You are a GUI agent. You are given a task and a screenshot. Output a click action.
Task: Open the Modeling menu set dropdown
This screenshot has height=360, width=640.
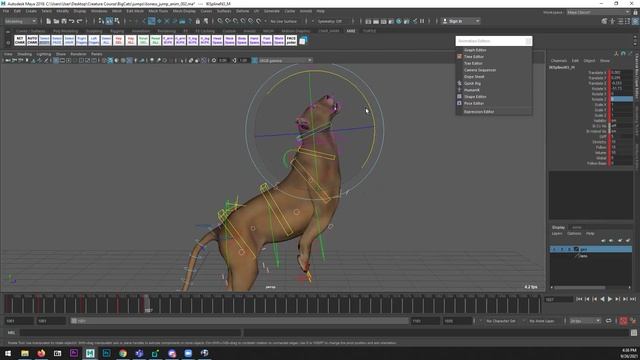20,21
